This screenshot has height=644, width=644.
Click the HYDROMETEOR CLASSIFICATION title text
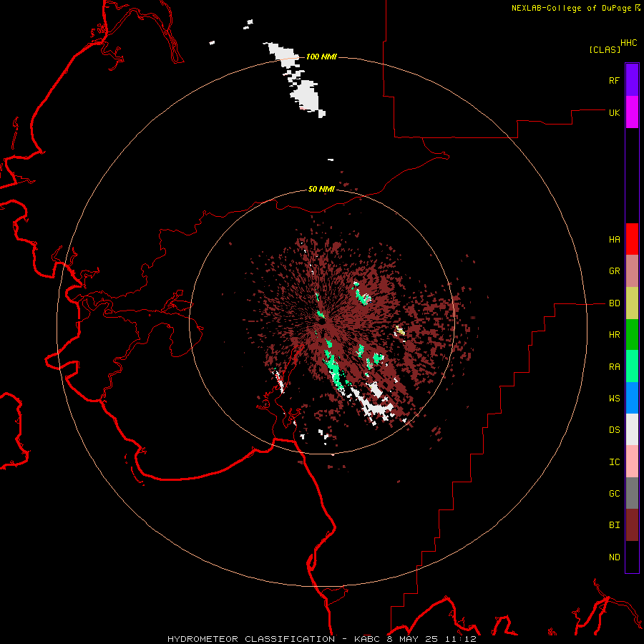point(251,639)
